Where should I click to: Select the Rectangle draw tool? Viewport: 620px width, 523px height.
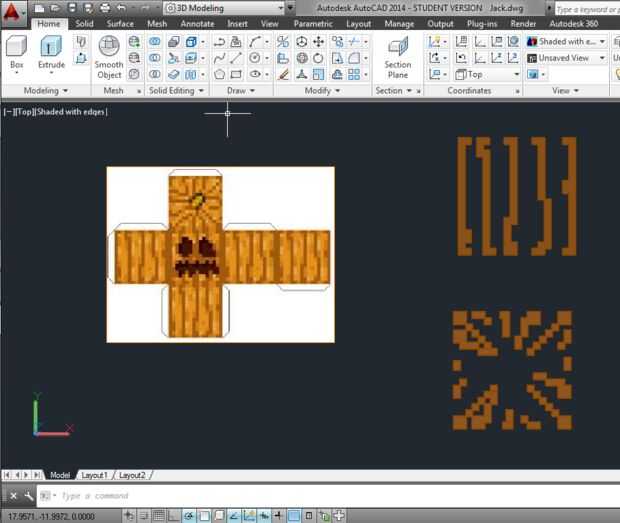[x=236, y=74]
